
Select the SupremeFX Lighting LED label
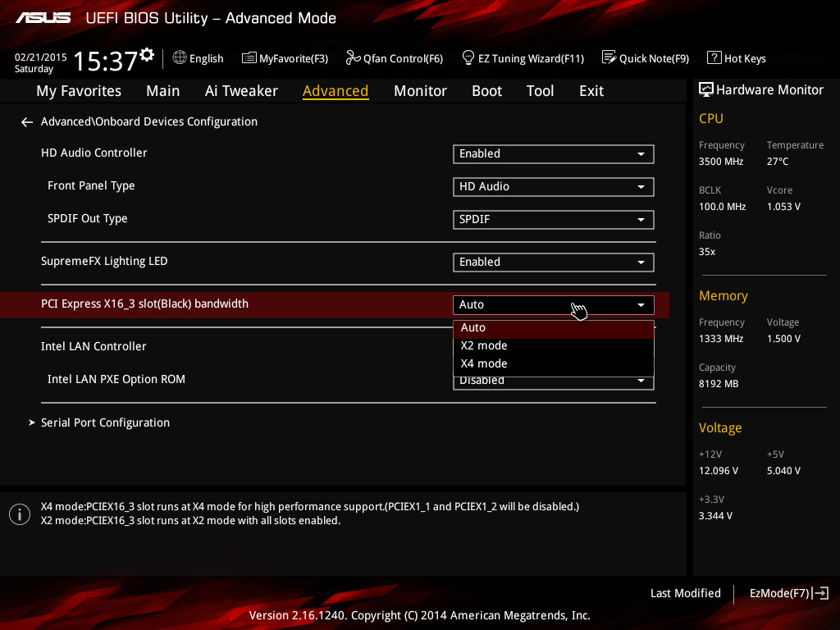click(104, 262)
